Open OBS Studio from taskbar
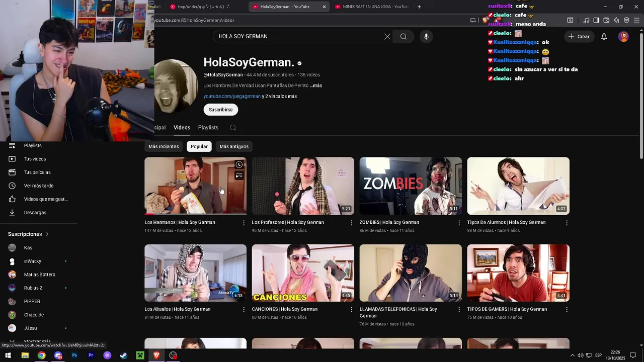Viewport: 644px width, 362px height. 173,355
